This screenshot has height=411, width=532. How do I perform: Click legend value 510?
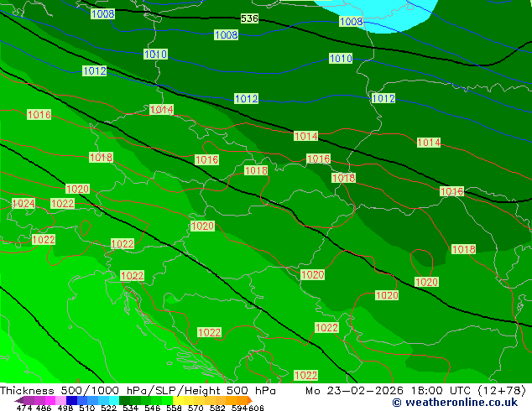click(87, 408)
